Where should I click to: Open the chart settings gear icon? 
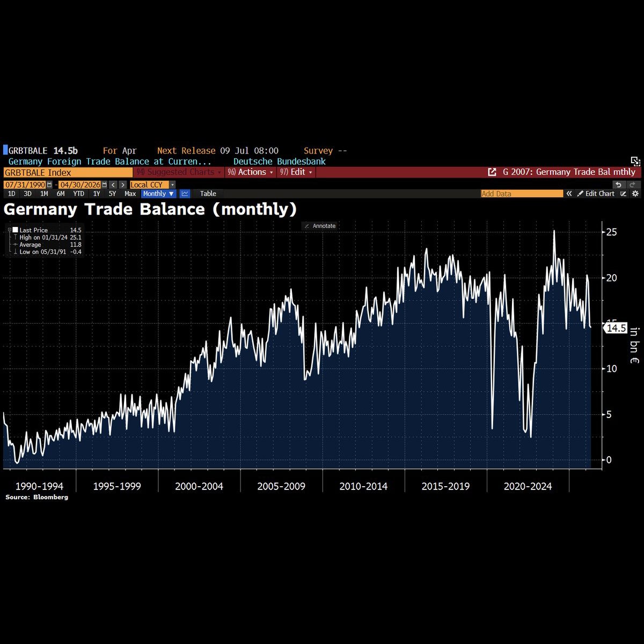[x=635, y=194]
